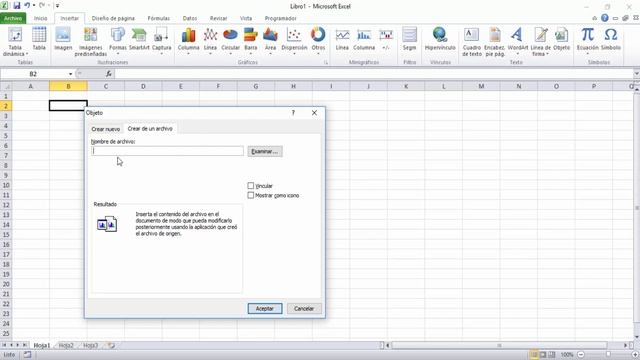Click Aceptar in Objeto dialog

coord(264,309)
